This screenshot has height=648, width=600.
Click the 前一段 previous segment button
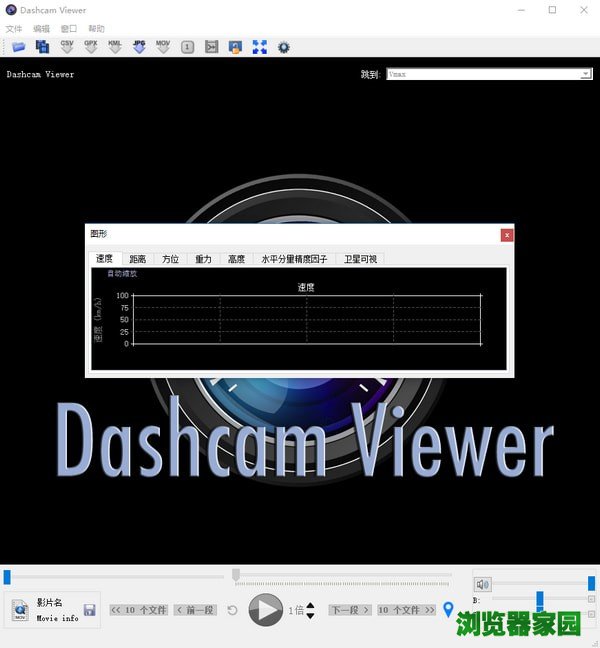tap(195, 610)
